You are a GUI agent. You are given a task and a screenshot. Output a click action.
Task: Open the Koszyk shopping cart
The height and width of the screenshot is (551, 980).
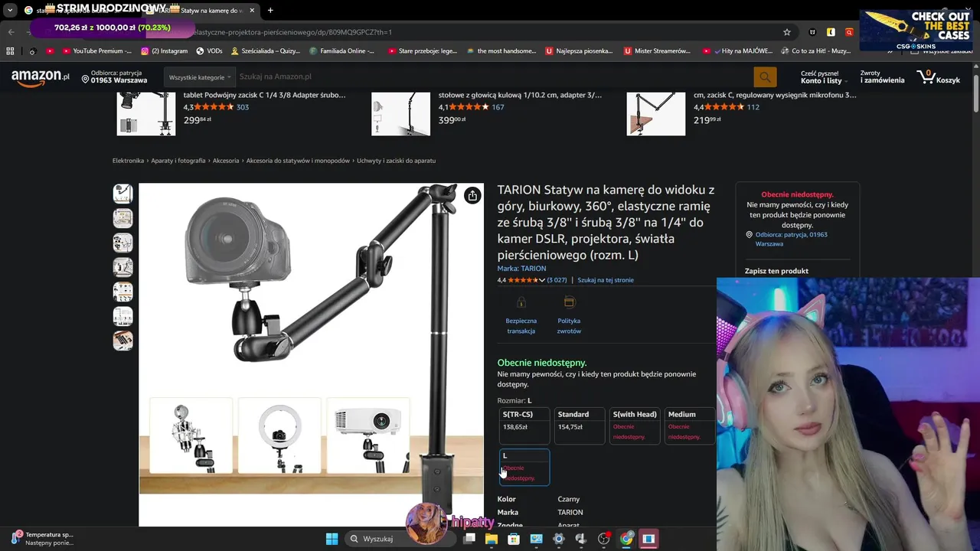pyautogui.click(x=938, y=77)
